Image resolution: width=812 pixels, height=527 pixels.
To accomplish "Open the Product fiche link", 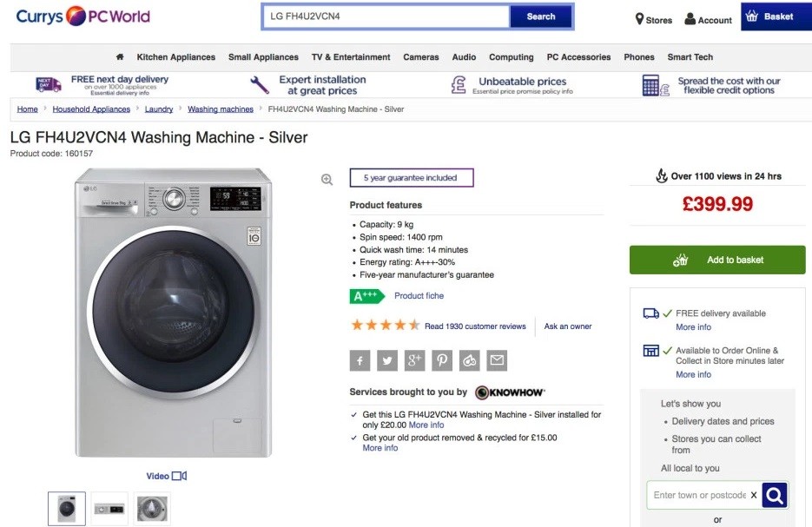I will [x=419, y=295].
